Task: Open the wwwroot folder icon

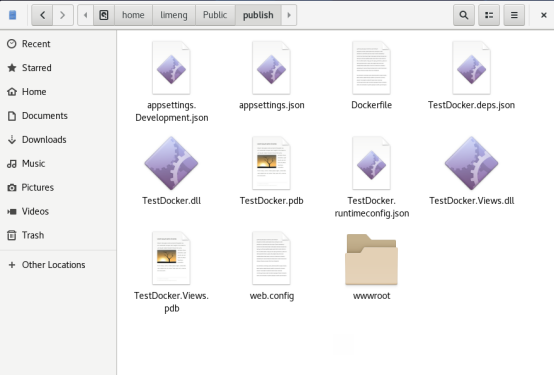Action: [x=371, y=259]
